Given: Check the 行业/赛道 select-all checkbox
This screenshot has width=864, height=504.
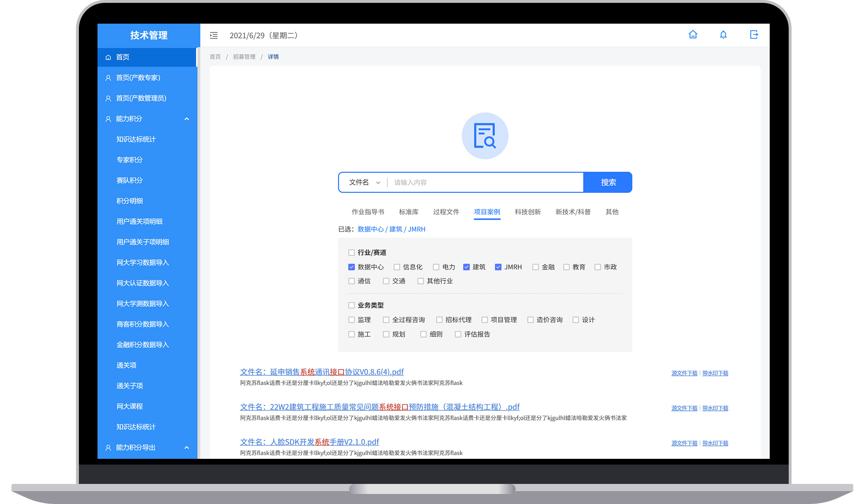Looking at the screenshot, I should [351, 252].
